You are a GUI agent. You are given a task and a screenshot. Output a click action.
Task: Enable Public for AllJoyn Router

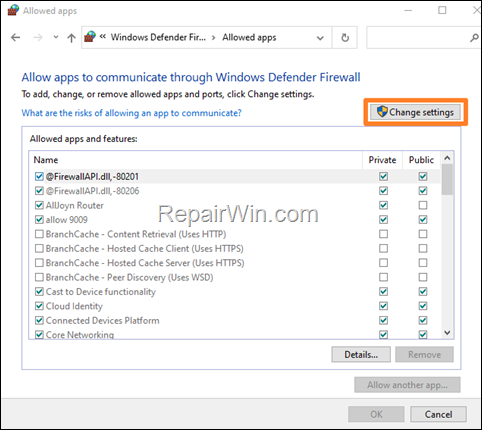click(423, 205)
